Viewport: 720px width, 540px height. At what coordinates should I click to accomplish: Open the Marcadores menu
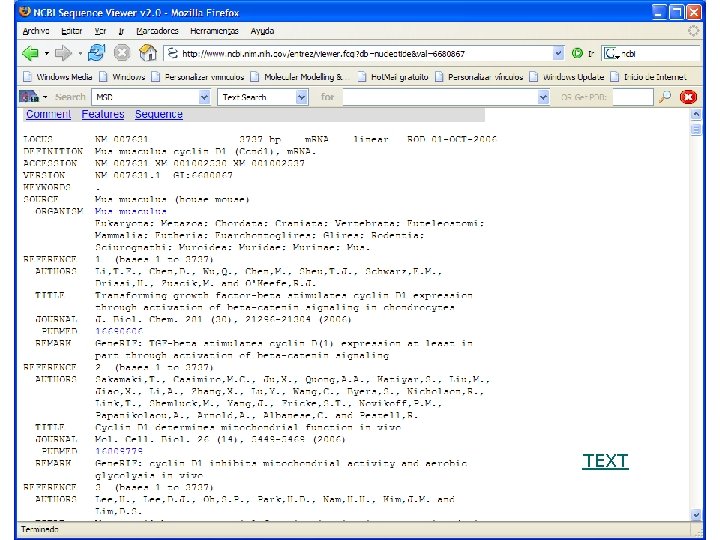(157, 31)
